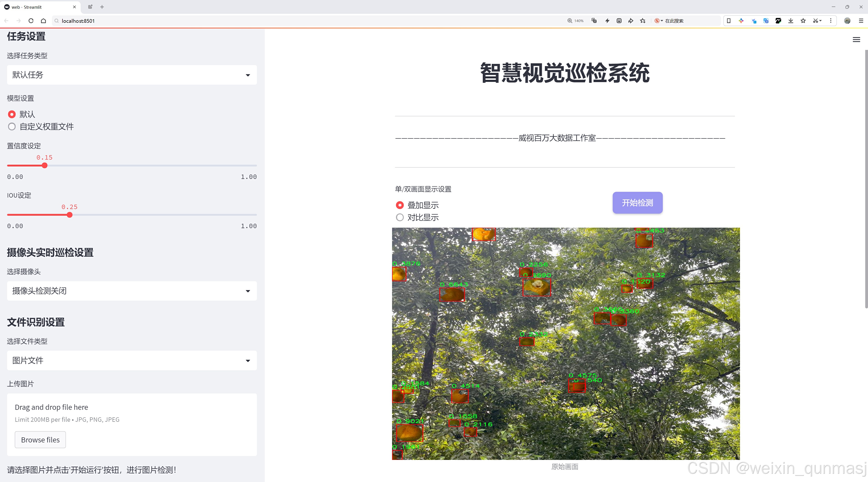Click the translate page icon in address bar

point(594,21)
